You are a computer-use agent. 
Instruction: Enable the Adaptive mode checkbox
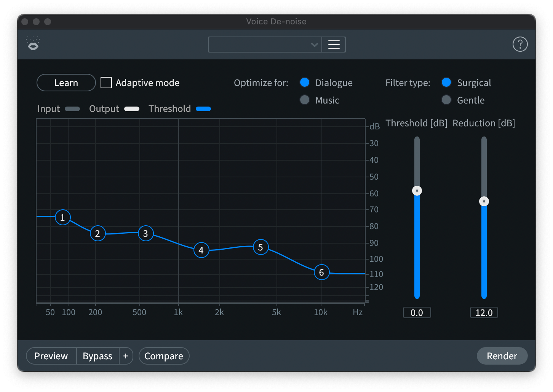point(106,83)
